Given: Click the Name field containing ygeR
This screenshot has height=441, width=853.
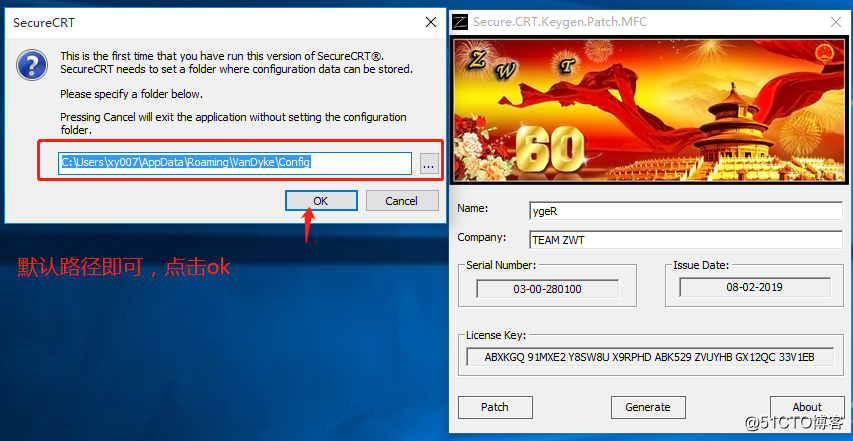Looking at the screenshot, I should coord(686,212).
